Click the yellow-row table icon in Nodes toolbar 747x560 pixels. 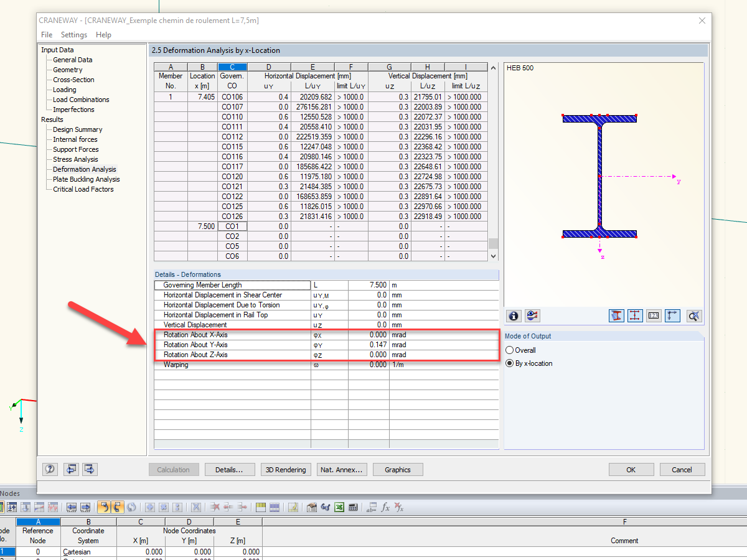click(x=261, y=507)
